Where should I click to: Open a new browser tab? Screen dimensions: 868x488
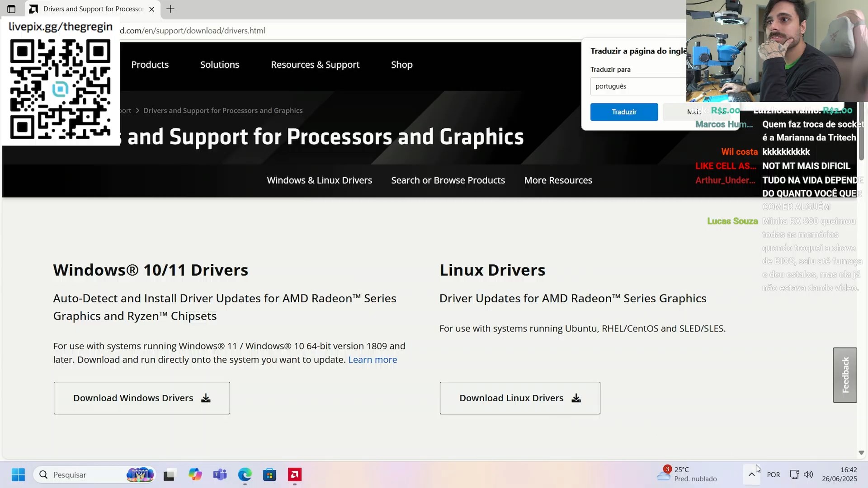pyautogui.click(x=170, y=9)
